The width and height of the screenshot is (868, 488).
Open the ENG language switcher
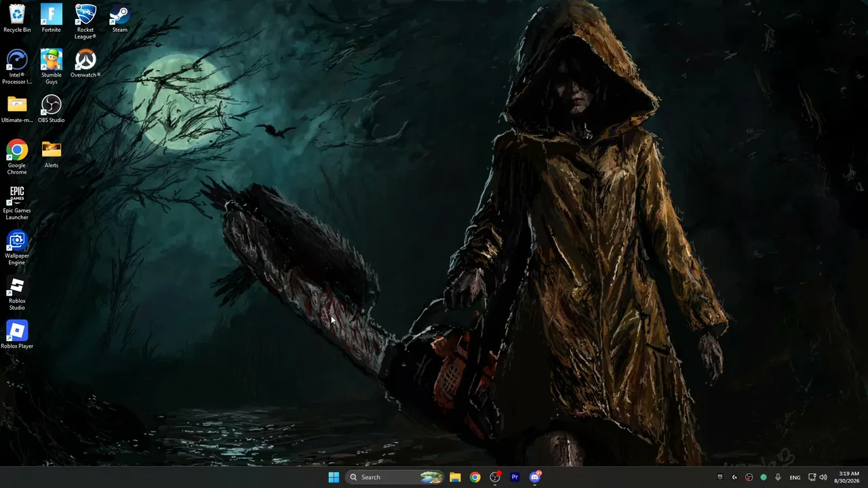click(795, 477)
